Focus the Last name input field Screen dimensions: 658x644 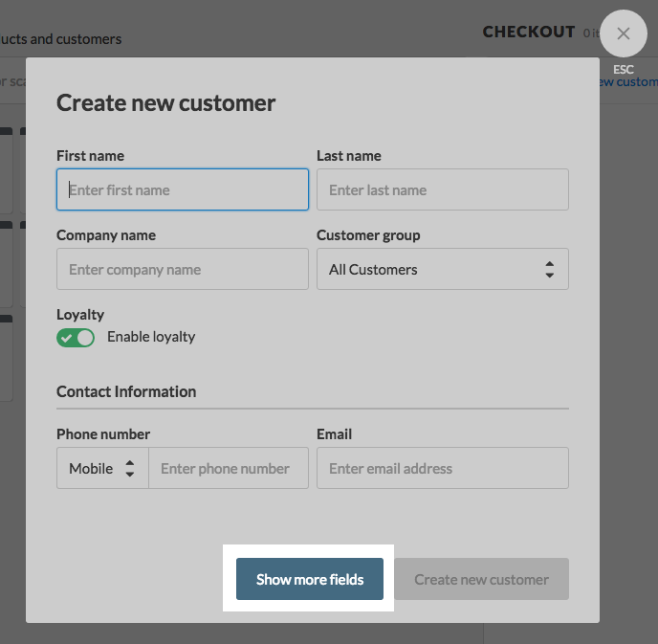coord(443,189)
